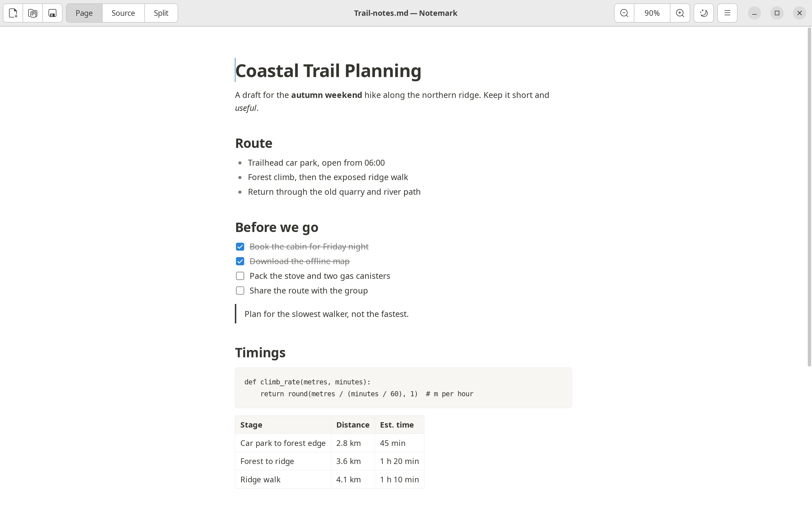Click the vertical scrollbar thumb
This screenshot has height=508, width=812.
(809, 197)
